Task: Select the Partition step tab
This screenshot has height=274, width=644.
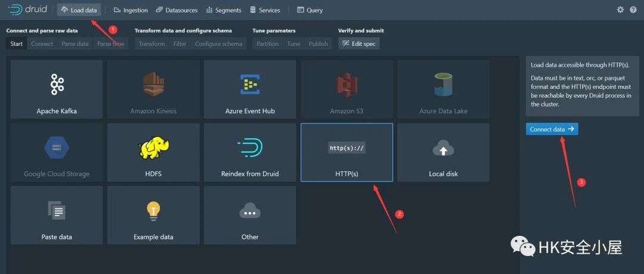Action: pos(267,43)
